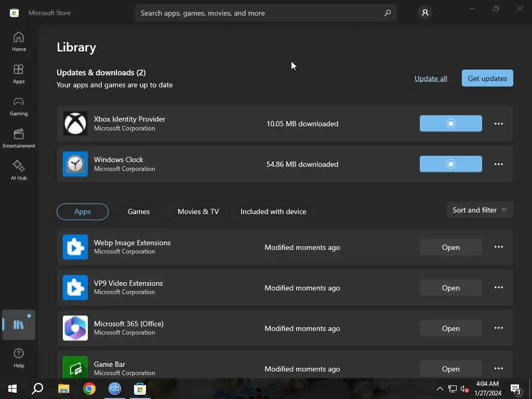532x399 pixels.
Task: Click the 10.05 MB downloaded status
Action: coord(302,124)
